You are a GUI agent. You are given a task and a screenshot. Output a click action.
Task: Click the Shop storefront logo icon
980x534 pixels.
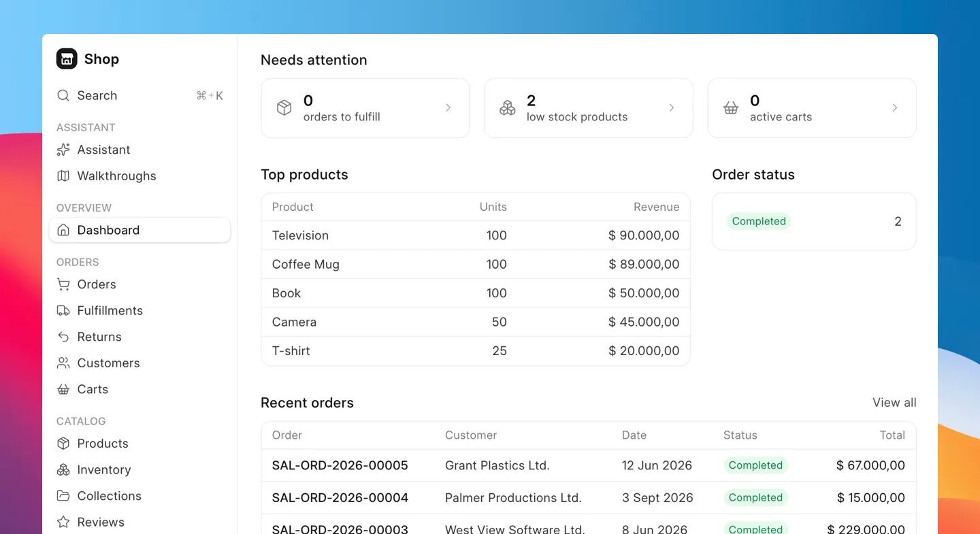coord(67,59)
